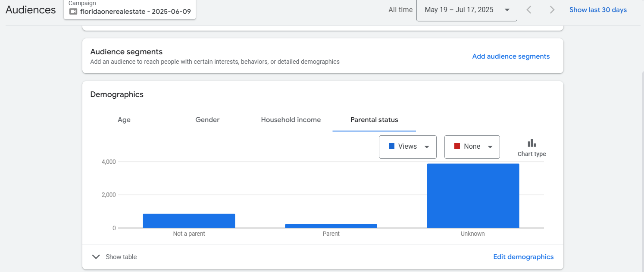Click the Parent axis label
This screenshot has height=272, width=644.
click(x=331, y=234)
